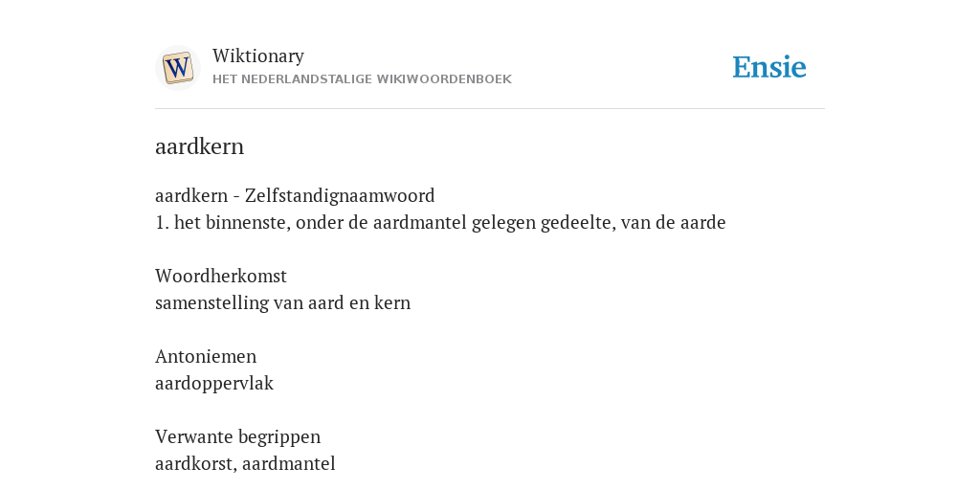Click the Woordherkomst section label
Viewport: 980px width, 490px height.
click(221, 276)
